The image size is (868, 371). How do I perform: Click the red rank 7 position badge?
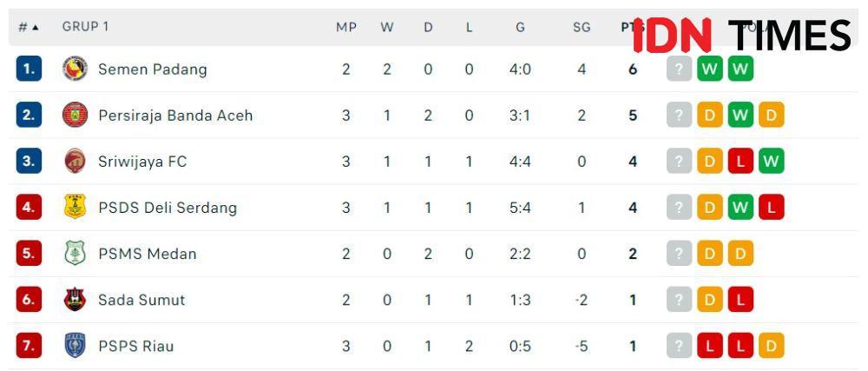[29, 346]
